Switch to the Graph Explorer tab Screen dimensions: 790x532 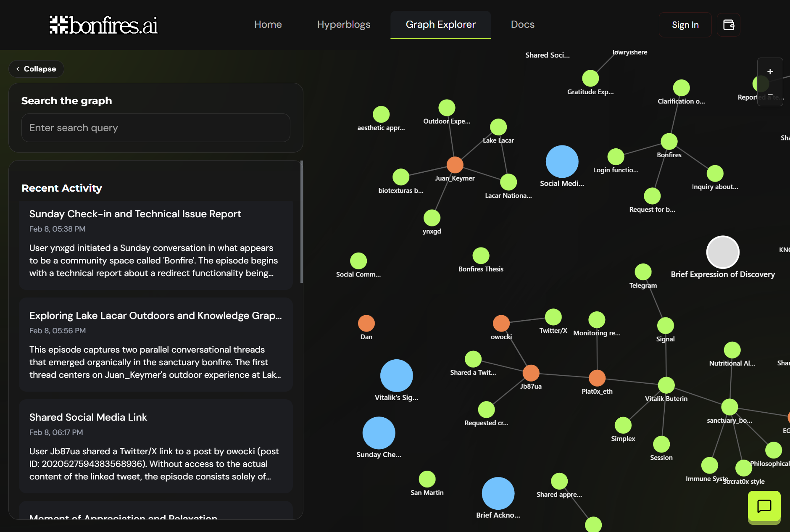click(x=440, y=25)
